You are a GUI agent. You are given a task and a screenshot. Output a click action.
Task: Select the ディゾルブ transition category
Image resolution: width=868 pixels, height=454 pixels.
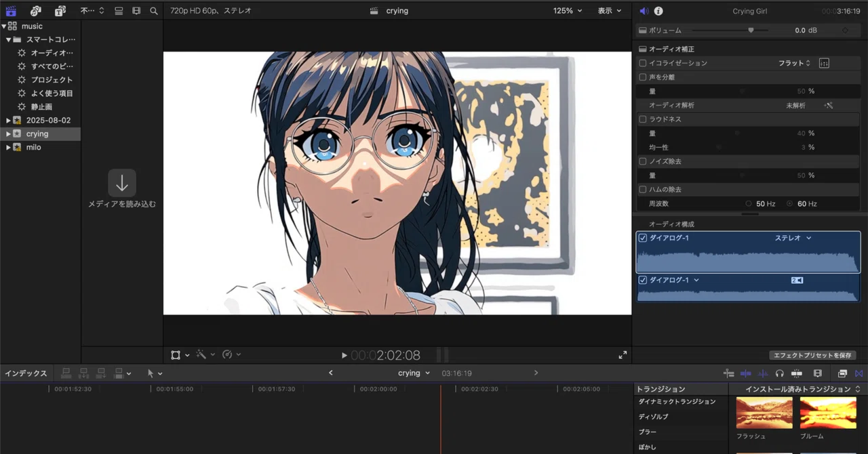(653, 417)
